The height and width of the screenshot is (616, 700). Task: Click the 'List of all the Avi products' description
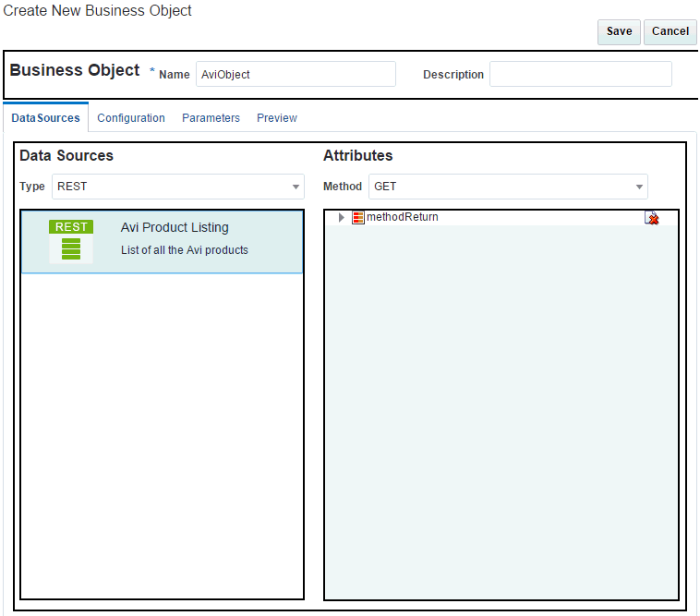click(185, 250)
